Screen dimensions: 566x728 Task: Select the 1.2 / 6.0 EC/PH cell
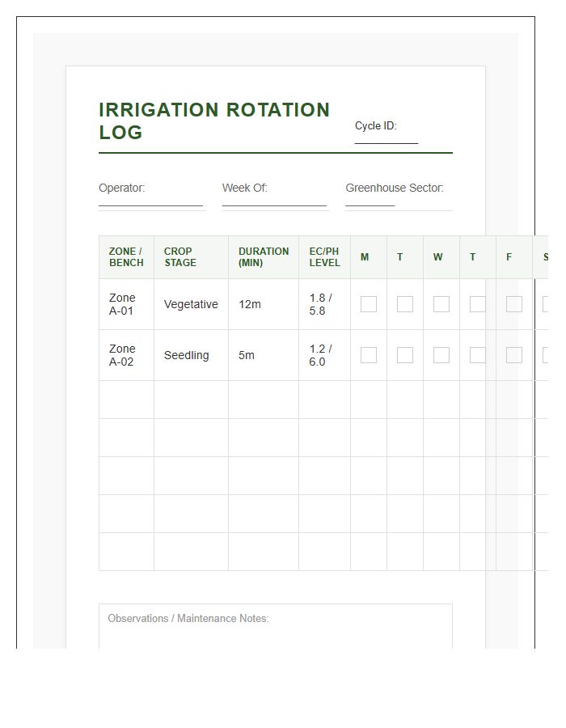click(x=325, y=355)
